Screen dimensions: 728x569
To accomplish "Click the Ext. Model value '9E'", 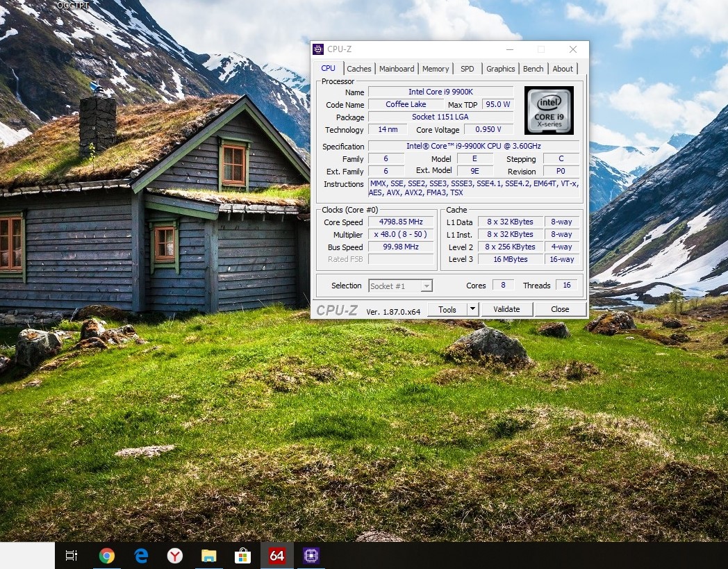I will [x=474, y=171].
